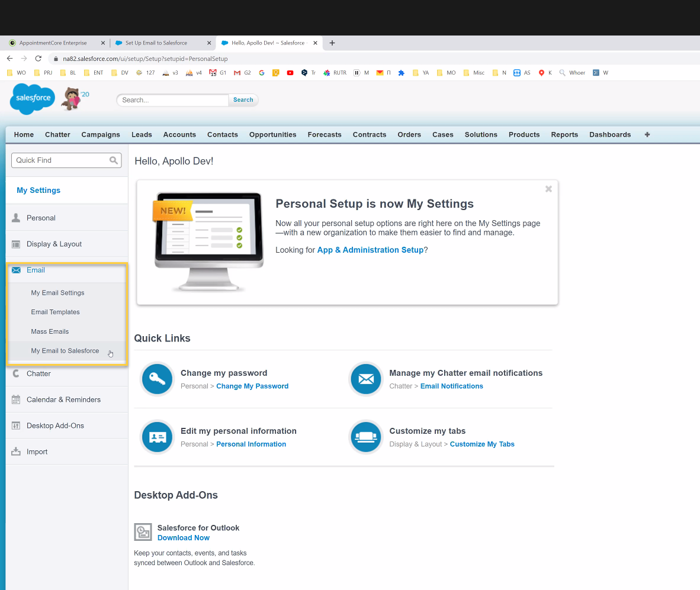Click the Change My Password link
The image size is (700, 590).
click(x=252, y=386)
